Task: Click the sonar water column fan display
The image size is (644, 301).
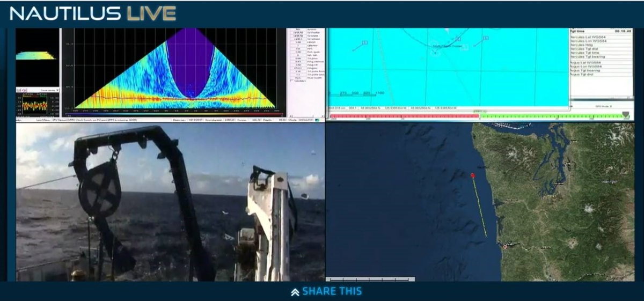Action: [x=174, y=70]
